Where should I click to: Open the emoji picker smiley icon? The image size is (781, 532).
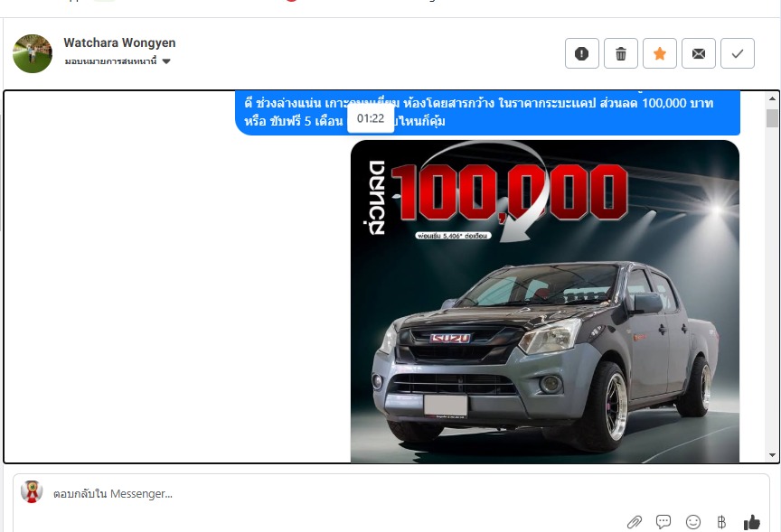pyautogui.click(x=692, y=522)
